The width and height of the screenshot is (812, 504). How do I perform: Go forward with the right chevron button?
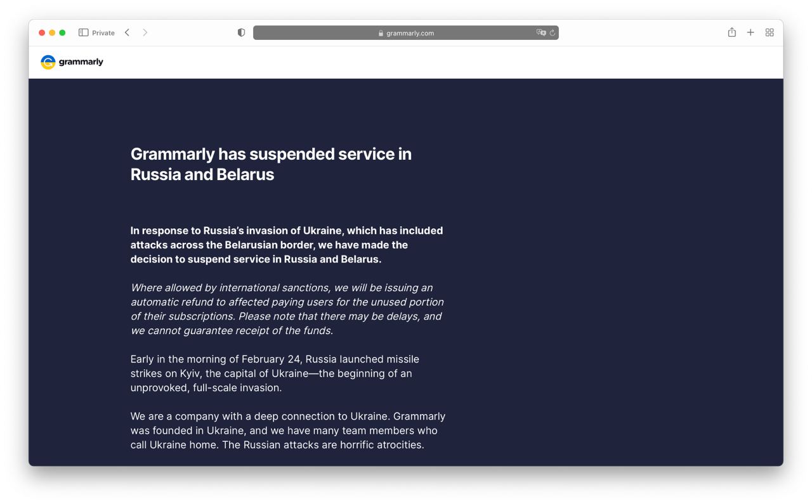[x=145, y=32]
